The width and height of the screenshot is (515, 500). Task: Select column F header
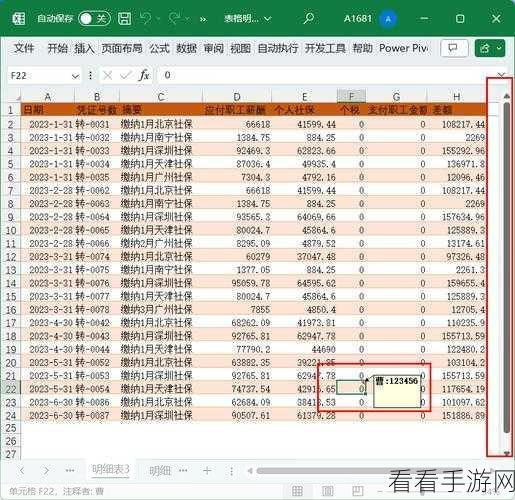pyautogui.click(x=351, y=96)
